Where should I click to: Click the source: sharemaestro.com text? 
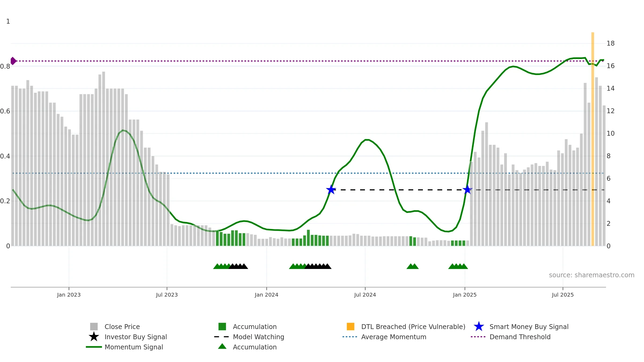coord(592,275)
